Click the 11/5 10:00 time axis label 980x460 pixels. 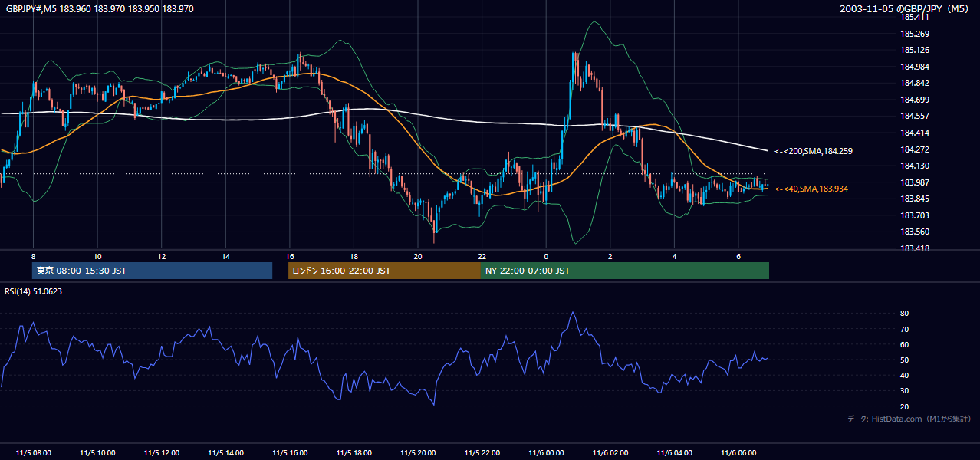coord(97,452)
